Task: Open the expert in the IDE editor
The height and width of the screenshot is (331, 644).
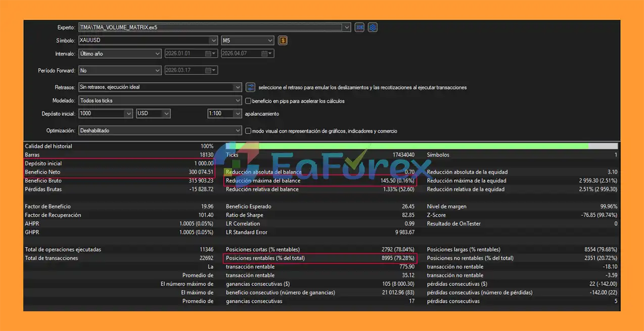Action: click(359, 27)
